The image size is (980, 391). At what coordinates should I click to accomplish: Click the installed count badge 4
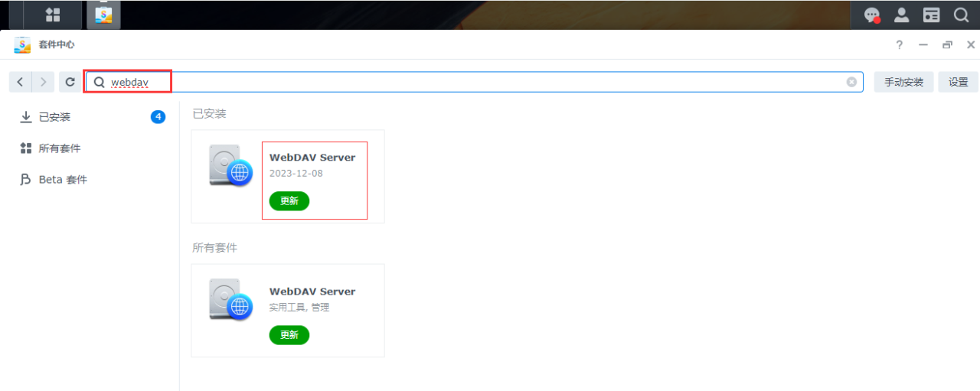[x=158, y=117]
